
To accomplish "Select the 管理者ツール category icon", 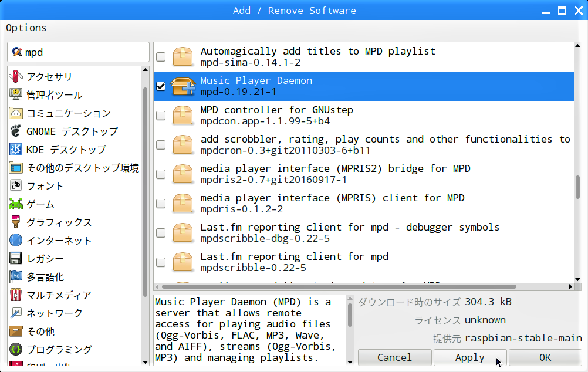I will [16, 94].
